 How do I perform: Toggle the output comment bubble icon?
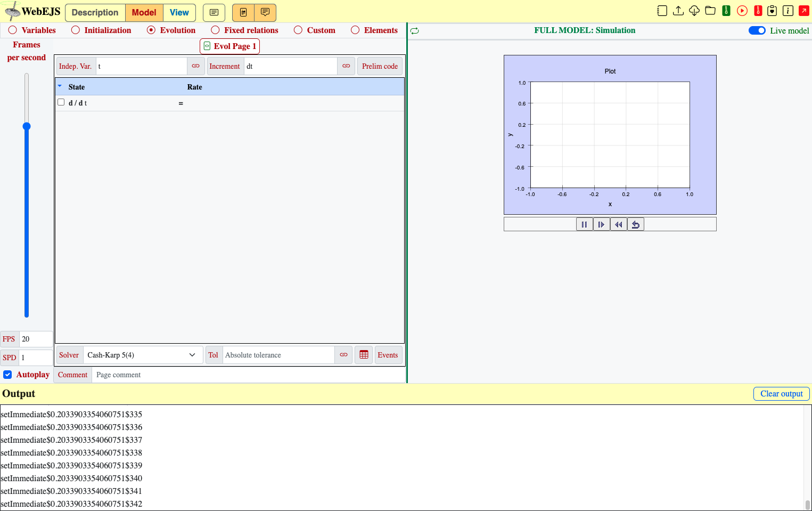pos(265,12)
